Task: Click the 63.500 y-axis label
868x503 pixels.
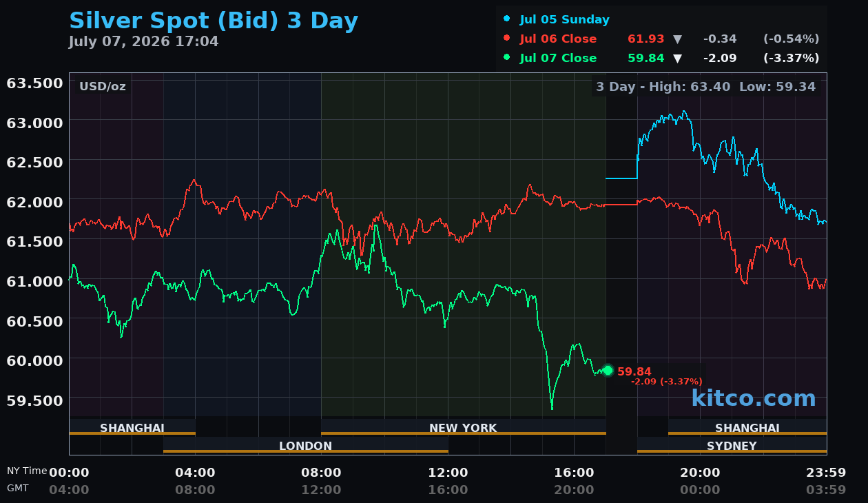Action: (35, 83)
